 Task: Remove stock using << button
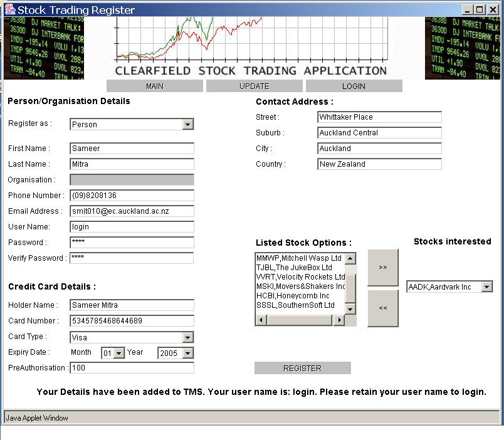tap(382, 308)
